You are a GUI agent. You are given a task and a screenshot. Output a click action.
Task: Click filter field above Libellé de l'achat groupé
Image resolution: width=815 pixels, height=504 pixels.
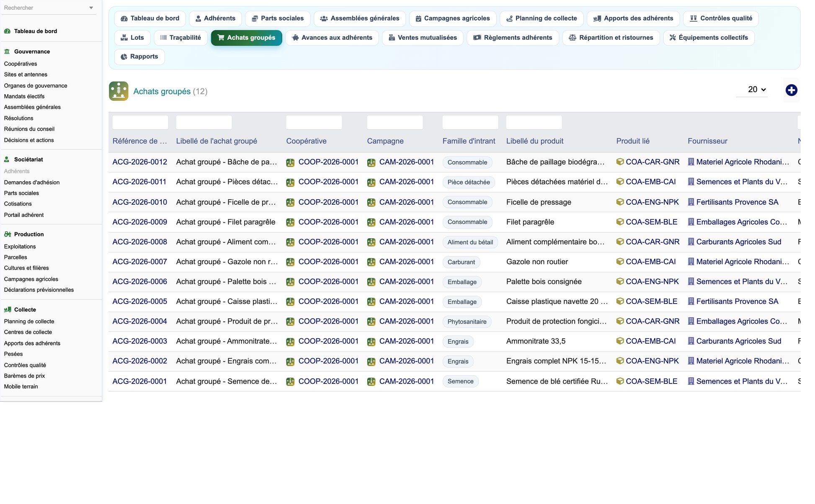(x=204, y=122)
